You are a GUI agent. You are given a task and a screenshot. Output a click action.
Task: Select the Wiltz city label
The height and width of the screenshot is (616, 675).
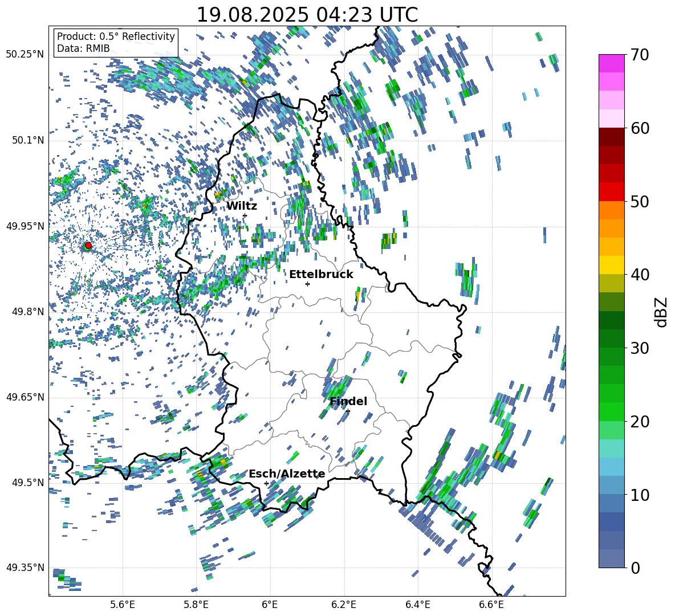(x=242, y=206)
